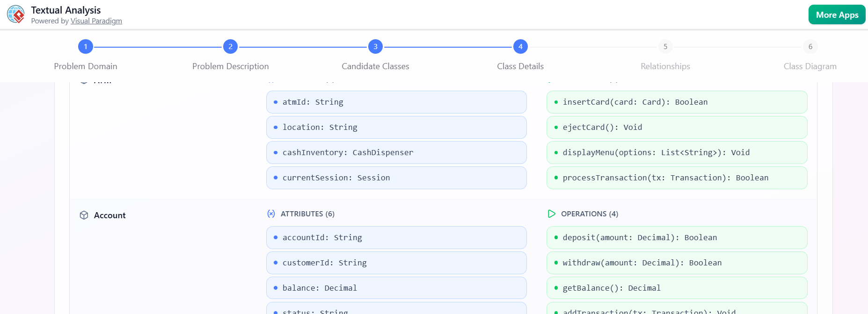Select the ejectCard(): Void operation
The height and width of the screenshot is (314, 868).
676,127
